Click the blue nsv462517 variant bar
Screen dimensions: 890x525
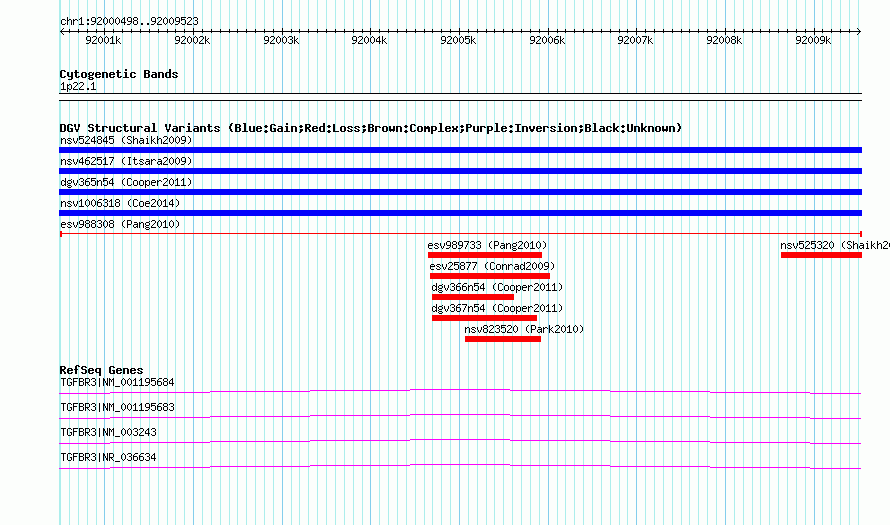pos(460,171)
